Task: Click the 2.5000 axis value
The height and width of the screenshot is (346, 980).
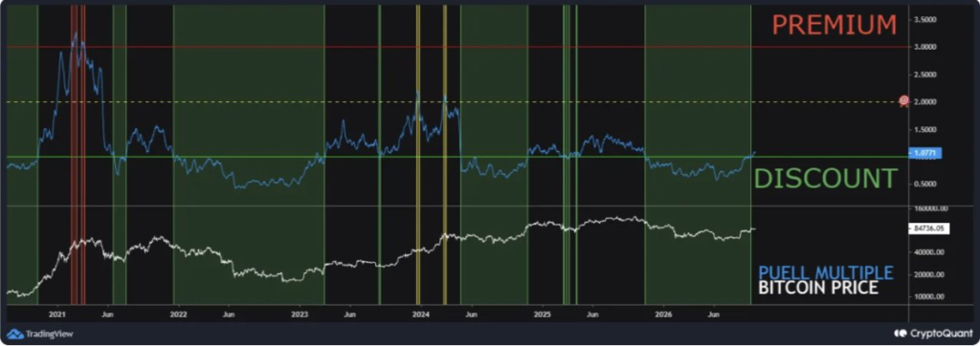Action: tap(924, 75)
